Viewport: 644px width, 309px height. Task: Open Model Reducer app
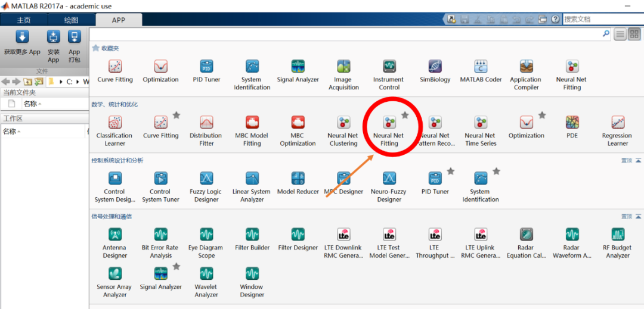point(298,183)
